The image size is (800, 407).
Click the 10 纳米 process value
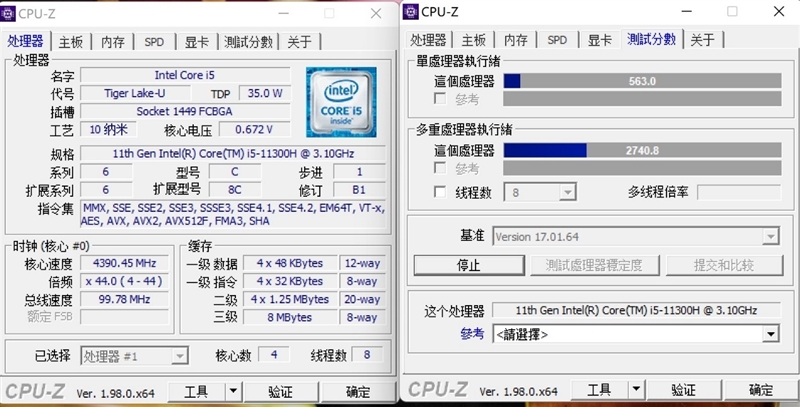(109, 130)
